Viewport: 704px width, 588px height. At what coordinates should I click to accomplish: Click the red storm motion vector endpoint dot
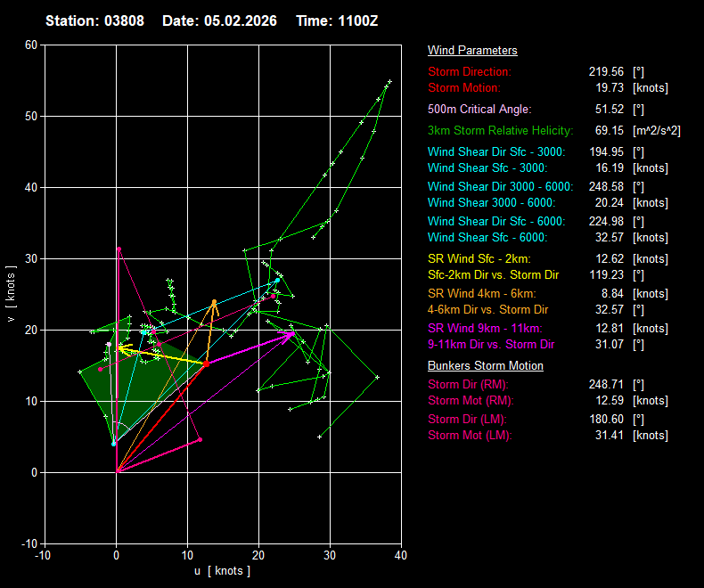point(206,363)
